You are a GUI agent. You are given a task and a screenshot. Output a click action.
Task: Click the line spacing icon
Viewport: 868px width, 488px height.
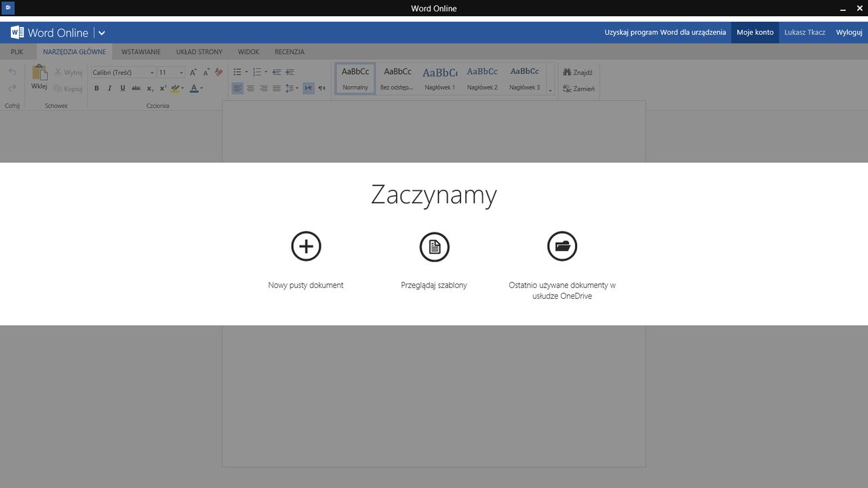point(289,88)
